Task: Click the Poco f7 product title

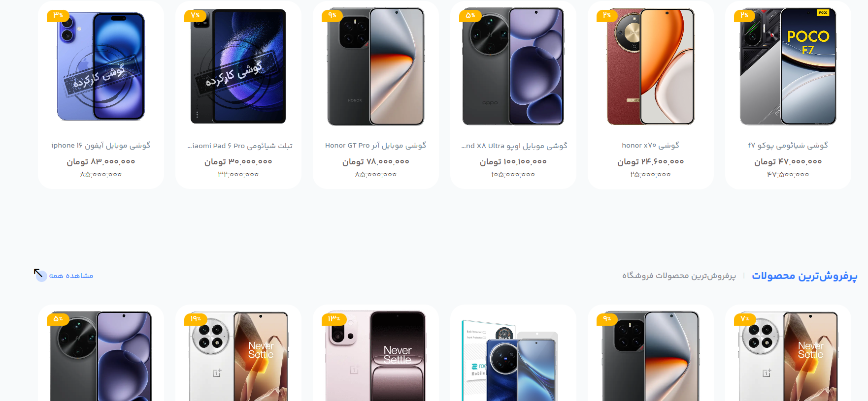Action: click(x=788, y=146)
